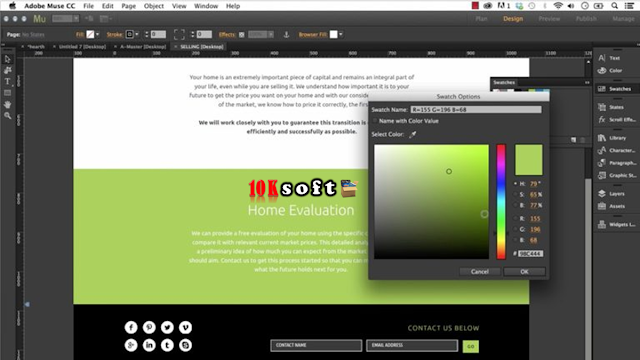The height and width of the screenshot is (360, 640).
Task: Open the Wi-Fi status menu
Action: pos(558,6)
